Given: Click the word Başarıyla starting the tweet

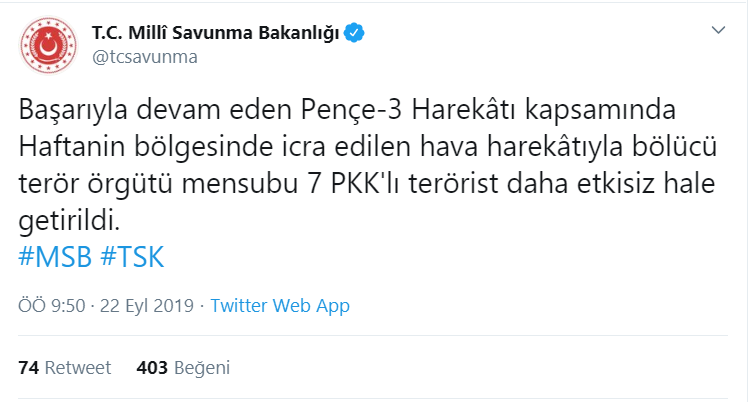Looking at the screenshot, I should click(x=73, y=111).
